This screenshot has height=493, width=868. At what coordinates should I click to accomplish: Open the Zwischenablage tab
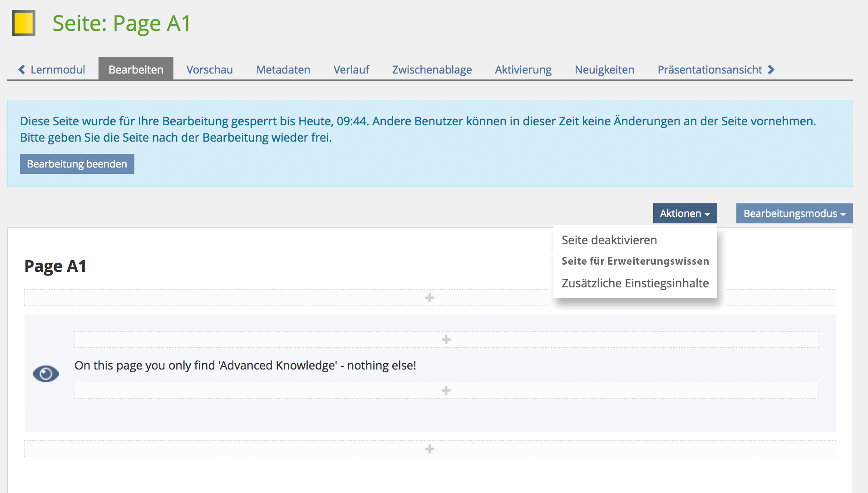point(432,69)
